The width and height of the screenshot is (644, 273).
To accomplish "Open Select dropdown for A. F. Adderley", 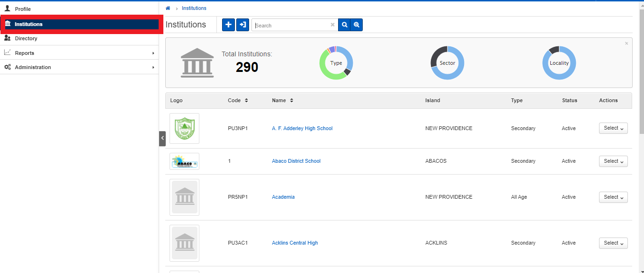I will (x=613, y=128).
